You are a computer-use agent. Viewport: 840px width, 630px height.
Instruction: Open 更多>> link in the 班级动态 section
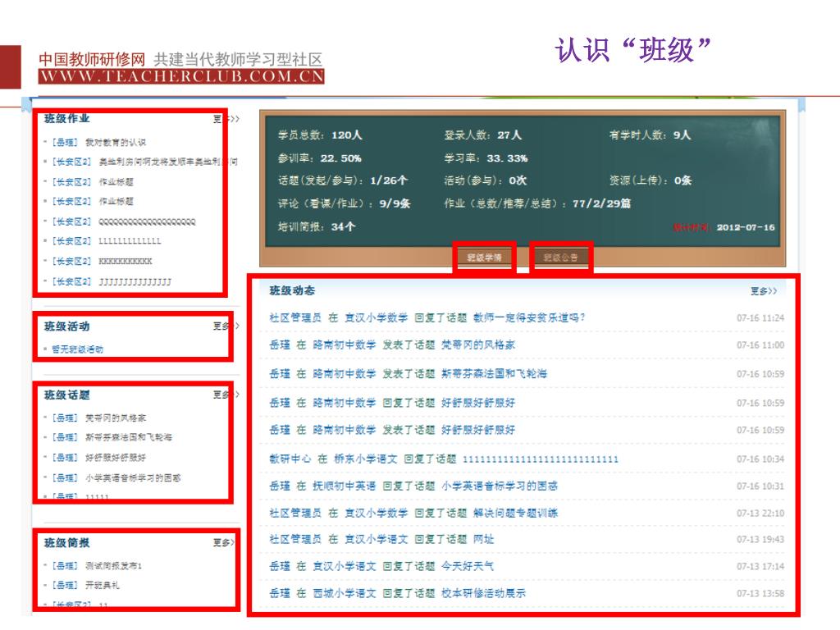(764, 291)
